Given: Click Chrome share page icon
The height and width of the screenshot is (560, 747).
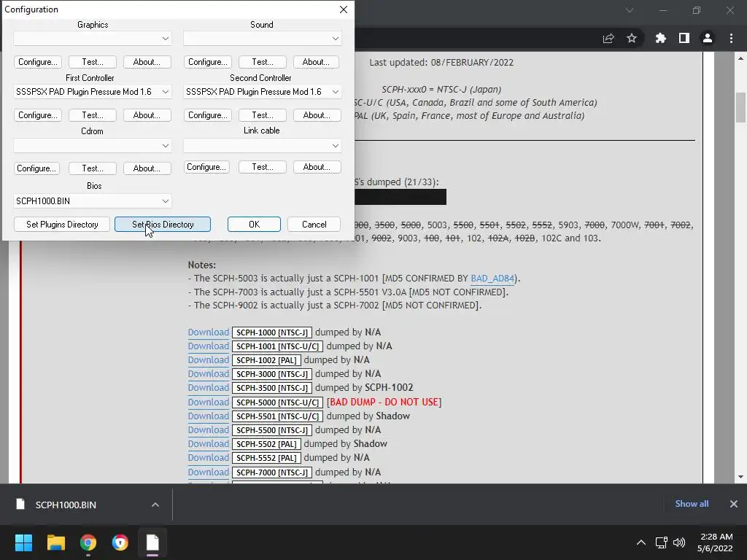Looking at the screenshot, I should (608, 39).
